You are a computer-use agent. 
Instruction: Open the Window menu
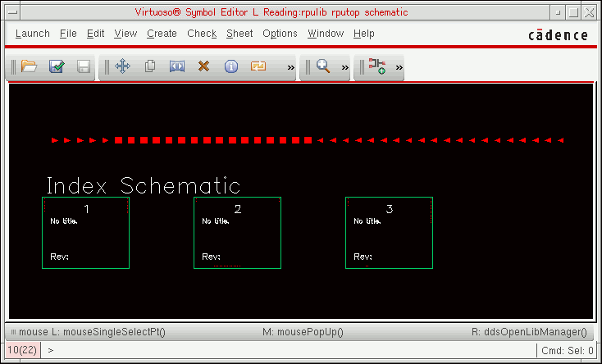click(326, 34)
